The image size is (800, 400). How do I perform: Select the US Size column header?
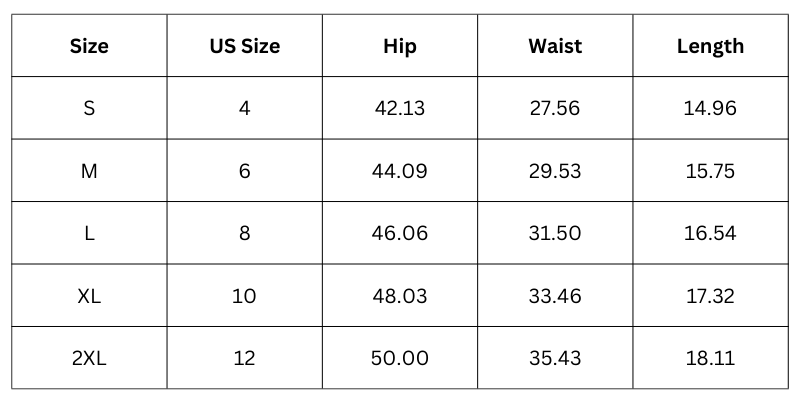tap(244, 46)
